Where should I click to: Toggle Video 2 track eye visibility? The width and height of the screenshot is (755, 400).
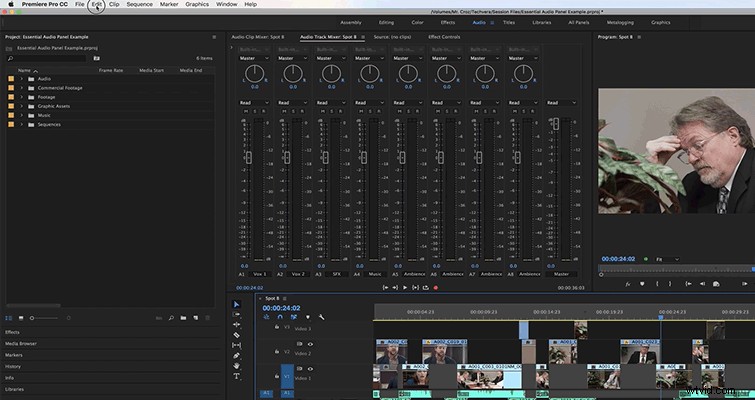pyautogui.click(x=310, y=344)
